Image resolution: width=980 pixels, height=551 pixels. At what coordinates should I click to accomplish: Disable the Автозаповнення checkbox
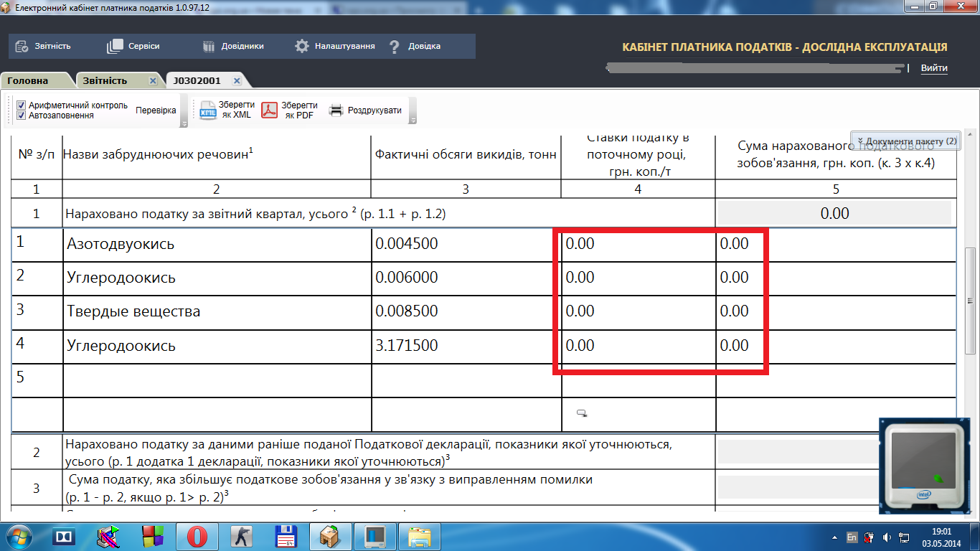[22, 115]
